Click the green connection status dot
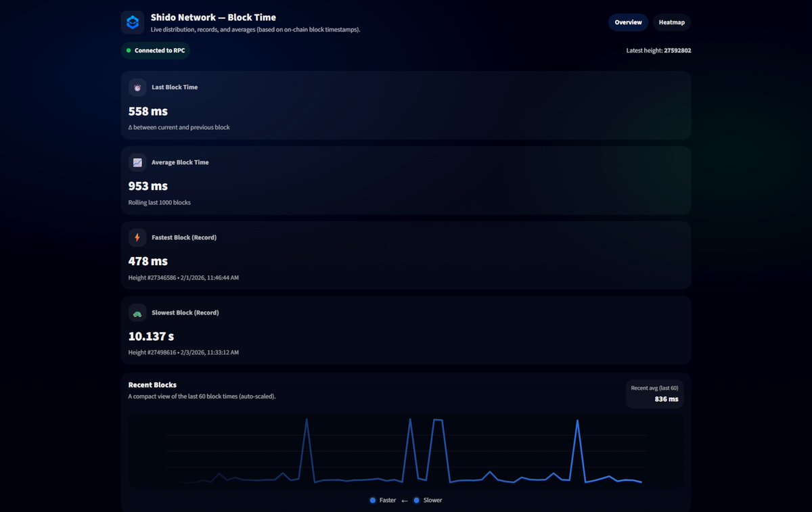 click(129, 50)
